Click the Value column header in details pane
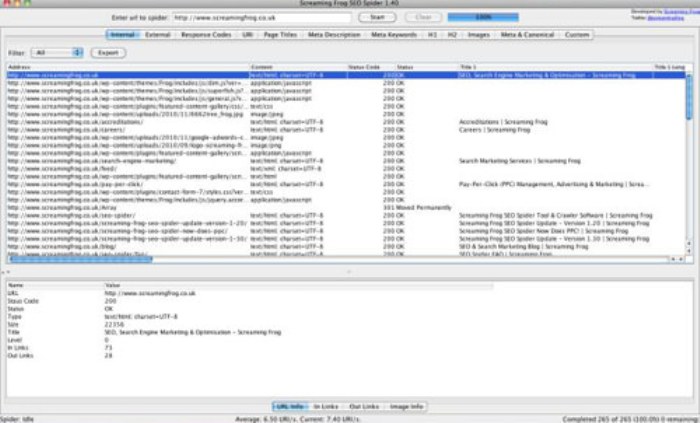 tap(298, 285)
